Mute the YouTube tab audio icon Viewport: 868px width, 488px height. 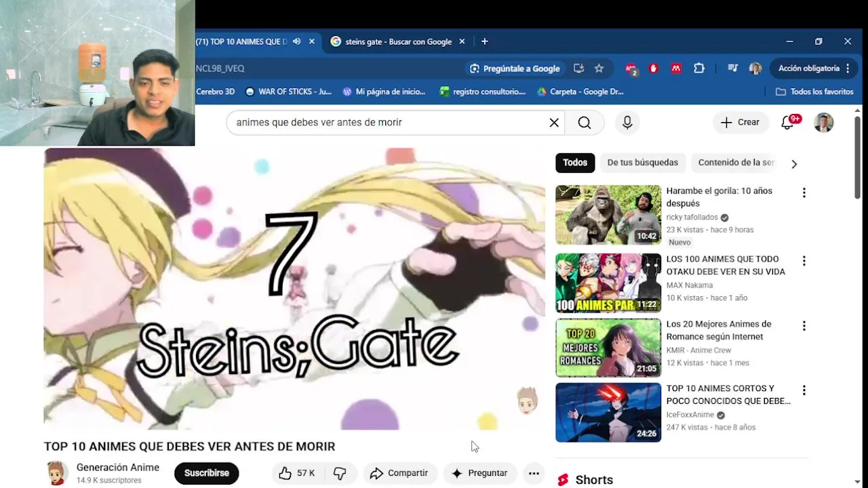296,41
